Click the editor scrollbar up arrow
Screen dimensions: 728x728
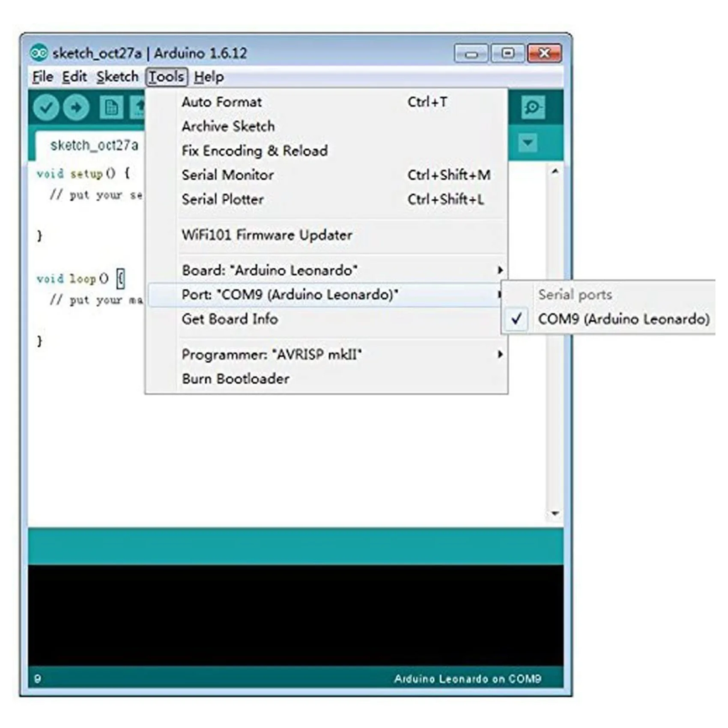pos(555,172)
